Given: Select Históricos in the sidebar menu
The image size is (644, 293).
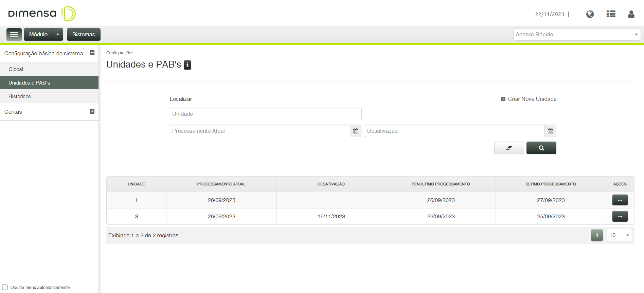Looking at the screenshot, I should pyautogui.click(x=20, y=96).
